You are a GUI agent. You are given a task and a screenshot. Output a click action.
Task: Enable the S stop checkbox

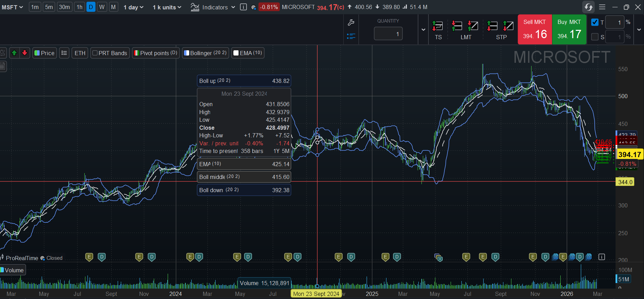595,37
